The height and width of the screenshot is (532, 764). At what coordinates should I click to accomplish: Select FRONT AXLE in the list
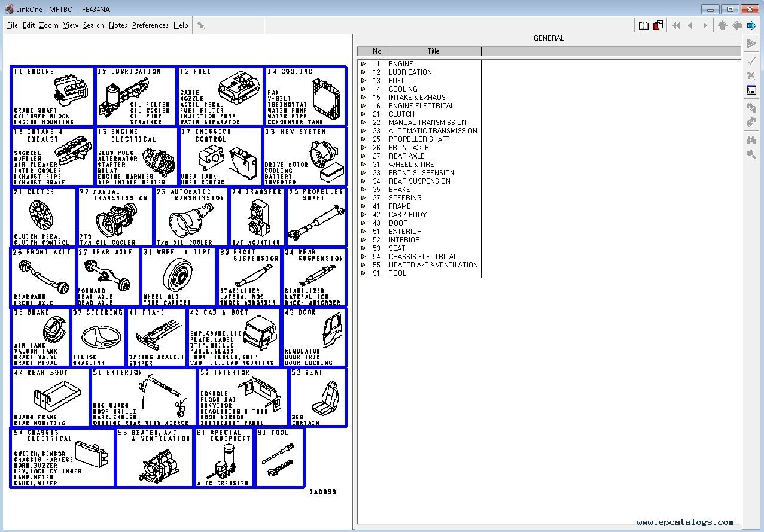click(x=409, y=148)
